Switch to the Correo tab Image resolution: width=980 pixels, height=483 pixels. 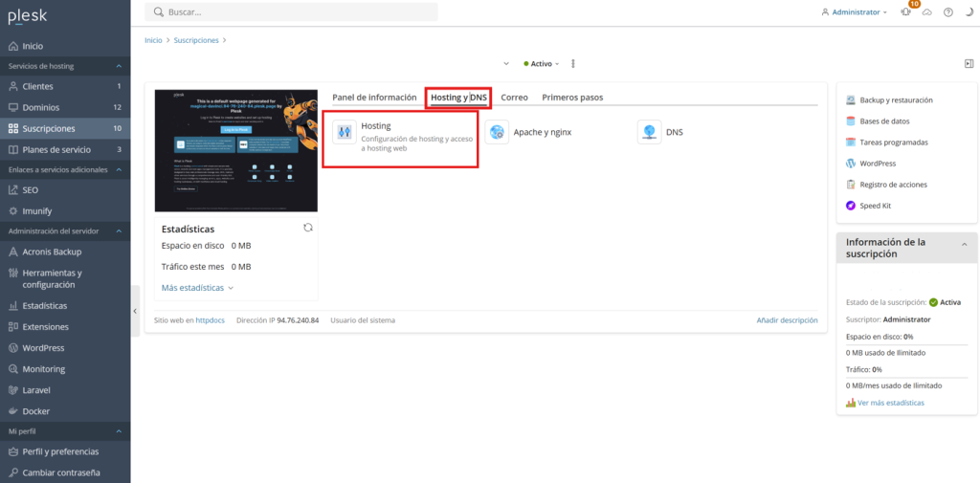514,98
